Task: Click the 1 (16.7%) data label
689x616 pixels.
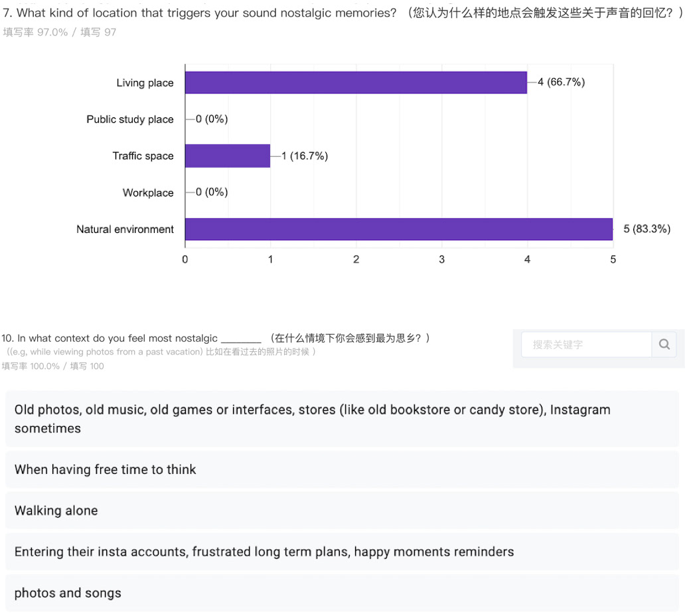Action: point(305,155)
